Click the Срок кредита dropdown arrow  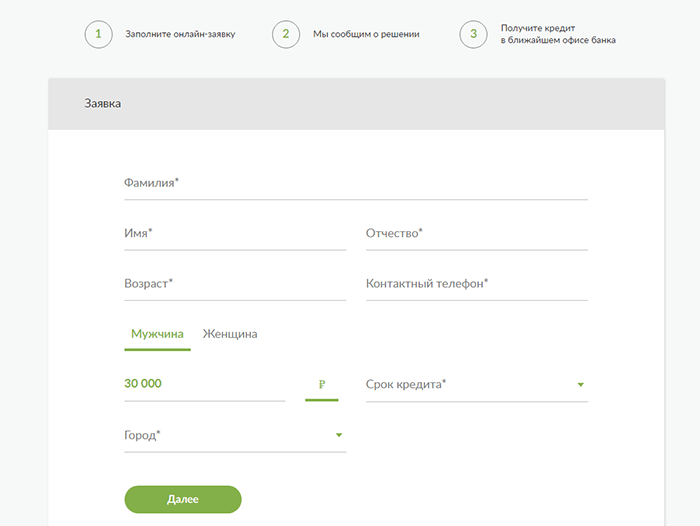click(580, 384)
